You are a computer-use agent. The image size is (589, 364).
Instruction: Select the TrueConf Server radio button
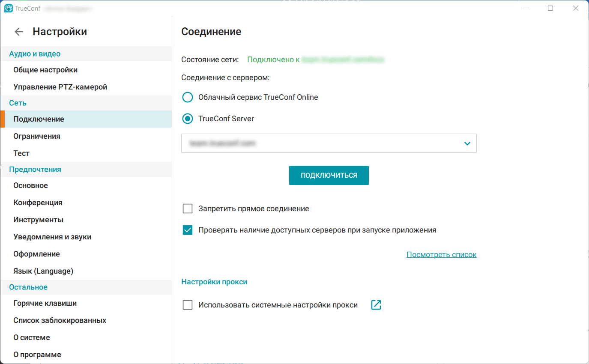188,119
